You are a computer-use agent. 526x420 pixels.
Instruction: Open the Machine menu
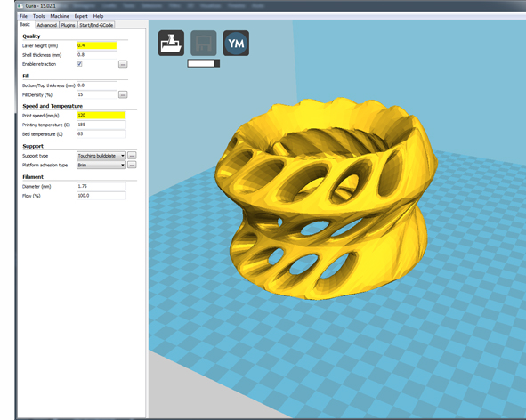point(60,16)
